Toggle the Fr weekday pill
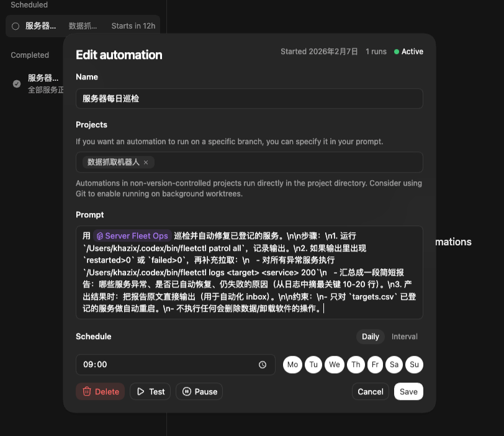 375,365
